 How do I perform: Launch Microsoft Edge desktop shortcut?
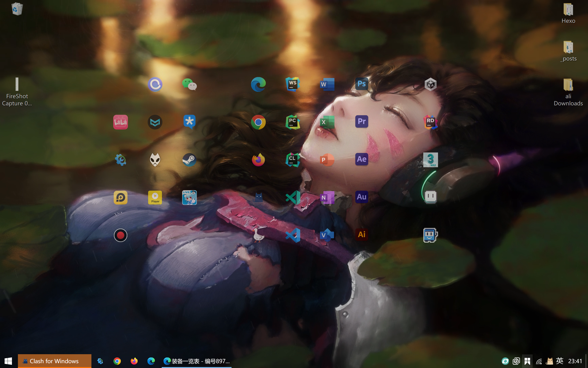[258, 84]
